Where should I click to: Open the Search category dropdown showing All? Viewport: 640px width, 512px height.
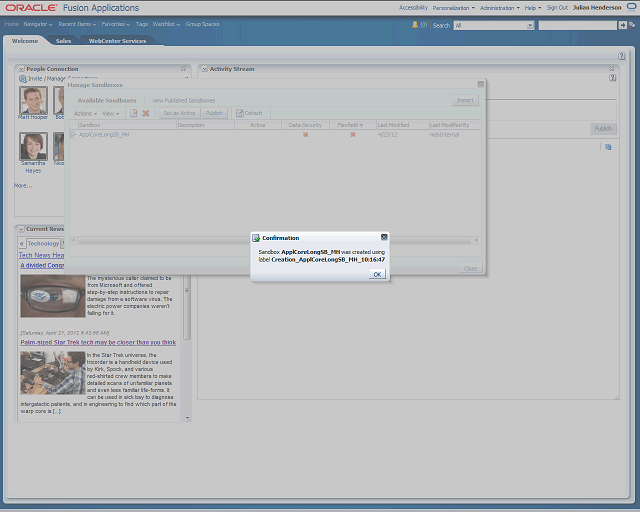point(494,25)
